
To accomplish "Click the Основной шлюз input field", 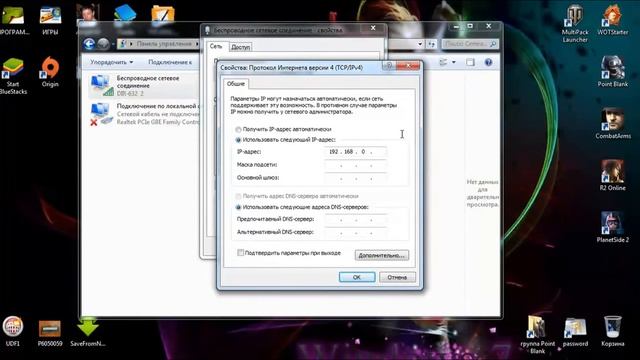I will [356, 178].
